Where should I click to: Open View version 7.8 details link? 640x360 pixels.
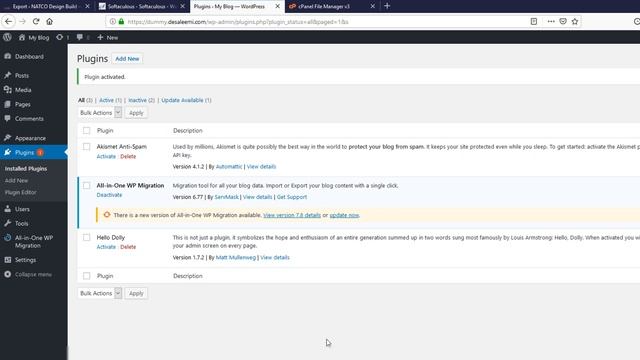(x=292, y=215)
